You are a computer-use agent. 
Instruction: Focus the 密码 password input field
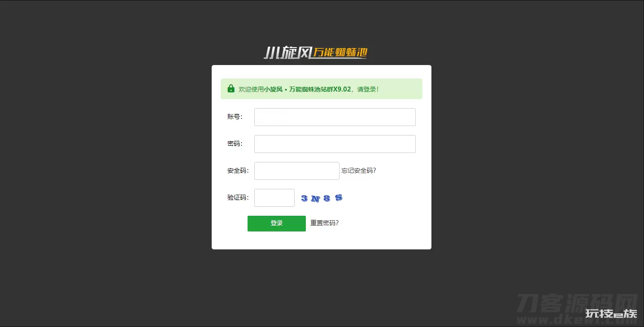point(335,144)
